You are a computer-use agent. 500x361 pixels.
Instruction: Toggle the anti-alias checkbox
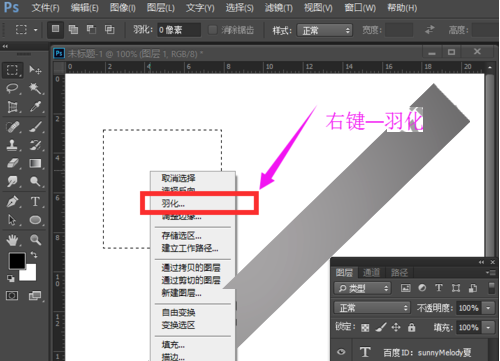(212, 30)
